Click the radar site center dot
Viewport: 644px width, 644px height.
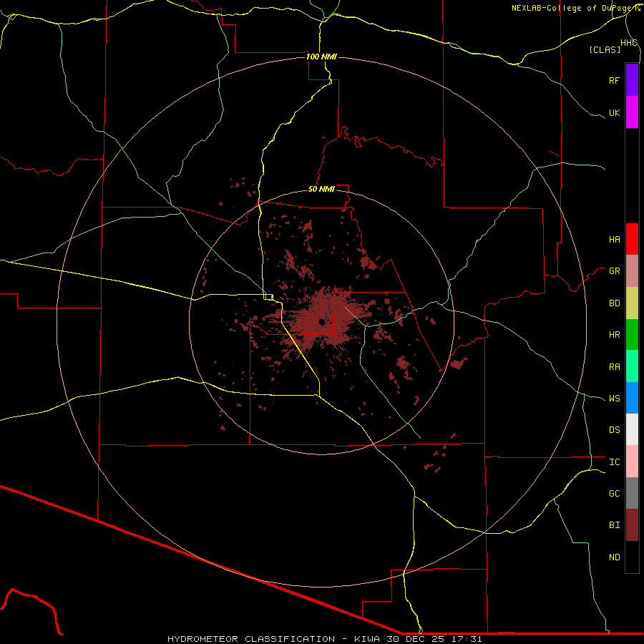(321, 322)
